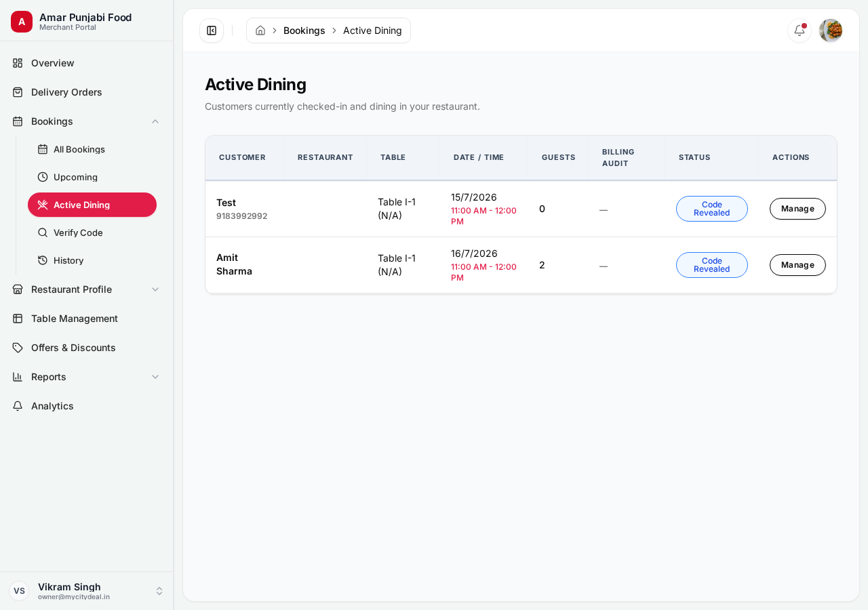Open Table Management page

click(x=87, y=319)
